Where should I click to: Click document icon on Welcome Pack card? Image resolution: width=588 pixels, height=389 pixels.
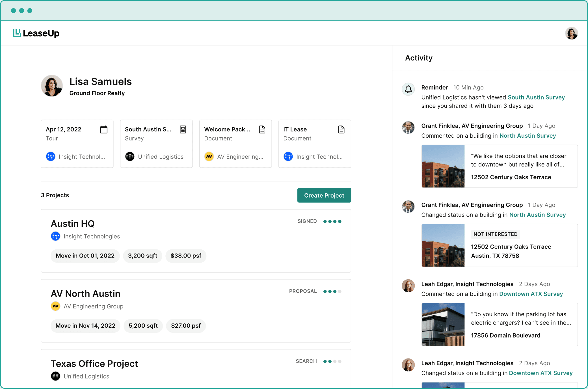pos(262,129)
